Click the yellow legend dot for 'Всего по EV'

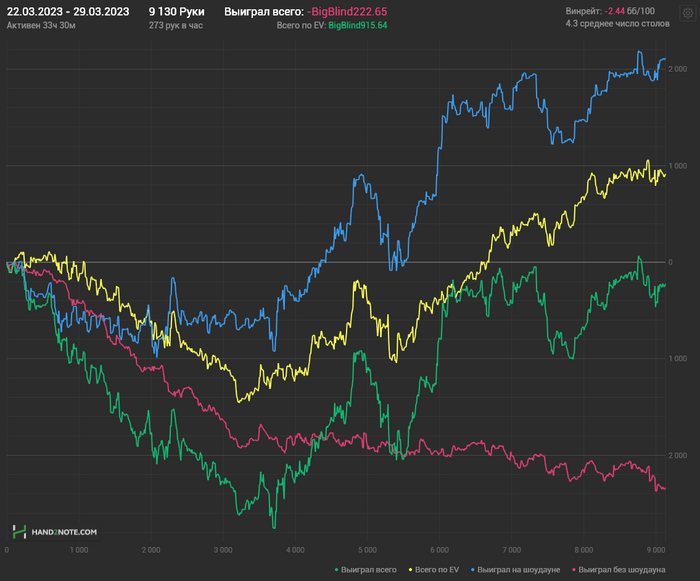[411, 570]
